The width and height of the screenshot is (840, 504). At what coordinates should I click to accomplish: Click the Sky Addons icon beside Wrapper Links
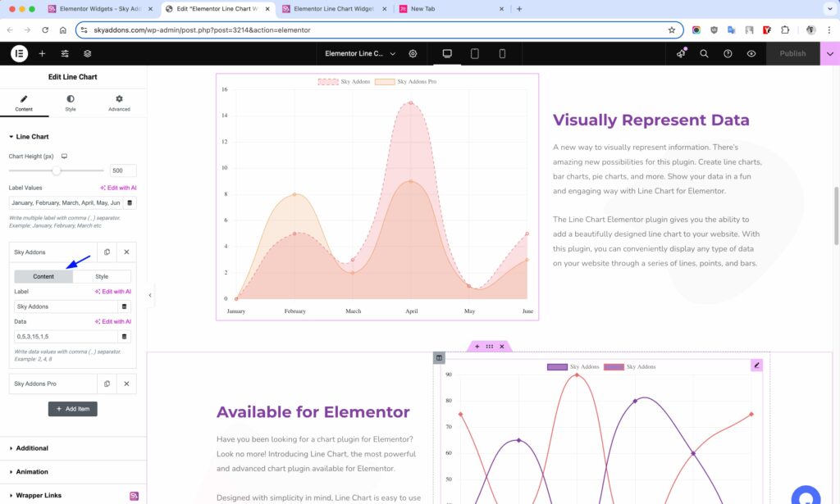pyautogui.click(x=134, y=496)
